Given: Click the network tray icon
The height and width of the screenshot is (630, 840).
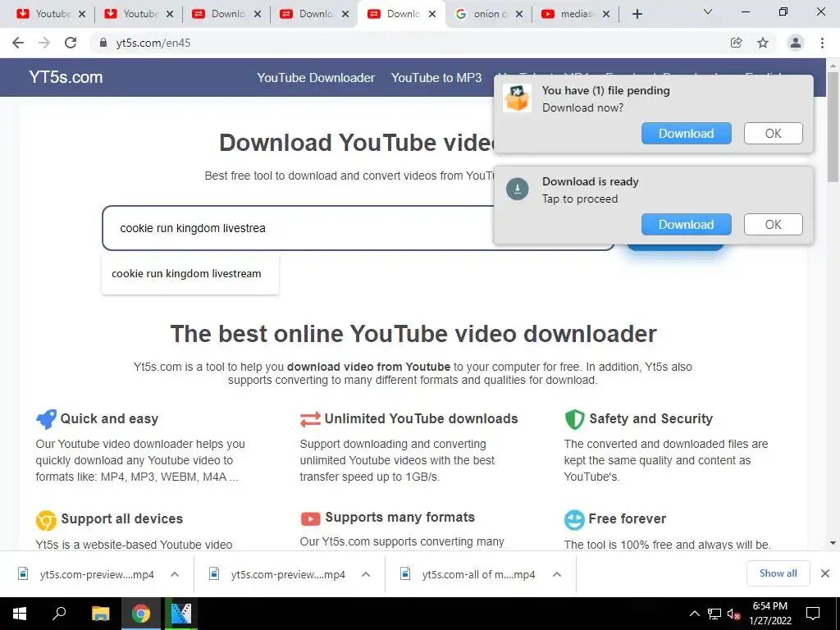Looking at the screenshot, I should pos(714,614).
